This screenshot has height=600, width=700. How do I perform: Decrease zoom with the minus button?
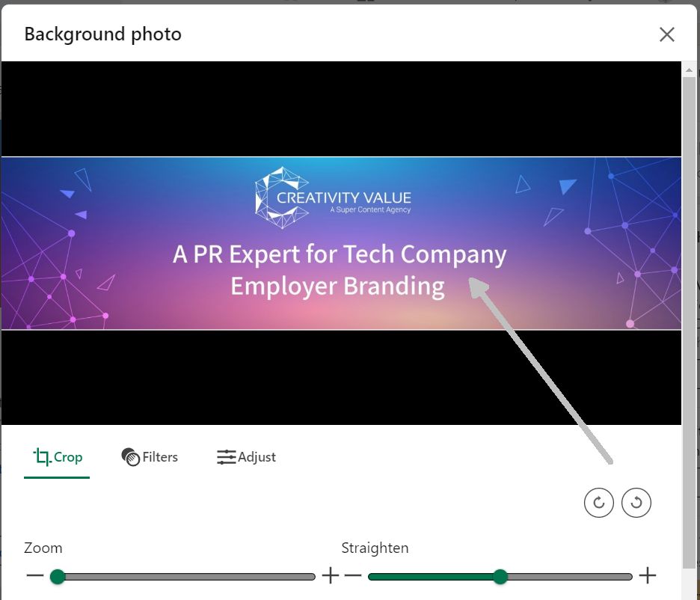pyautogui.click(x=35, y=575)
